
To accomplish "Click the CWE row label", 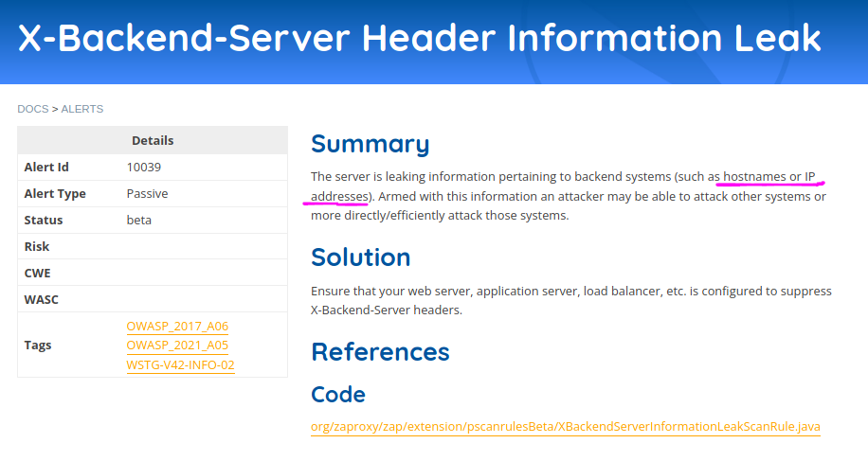I will point(37,273).
